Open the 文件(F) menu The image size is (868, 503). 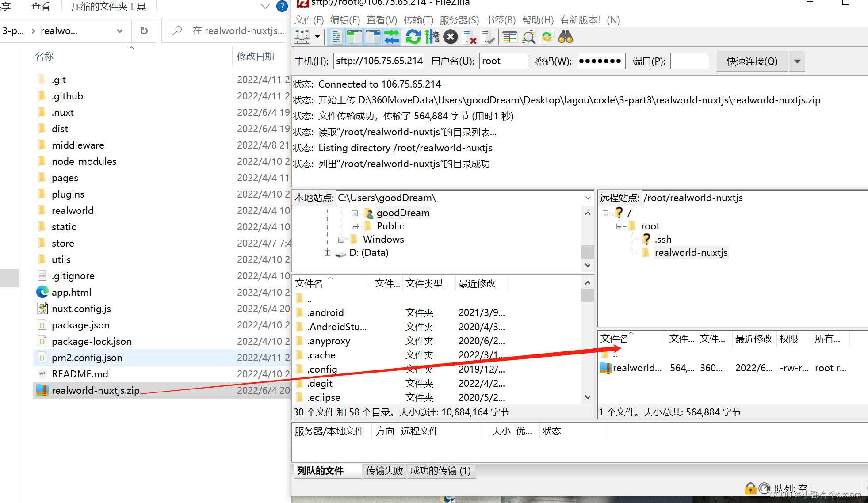[x=309, y=20]
